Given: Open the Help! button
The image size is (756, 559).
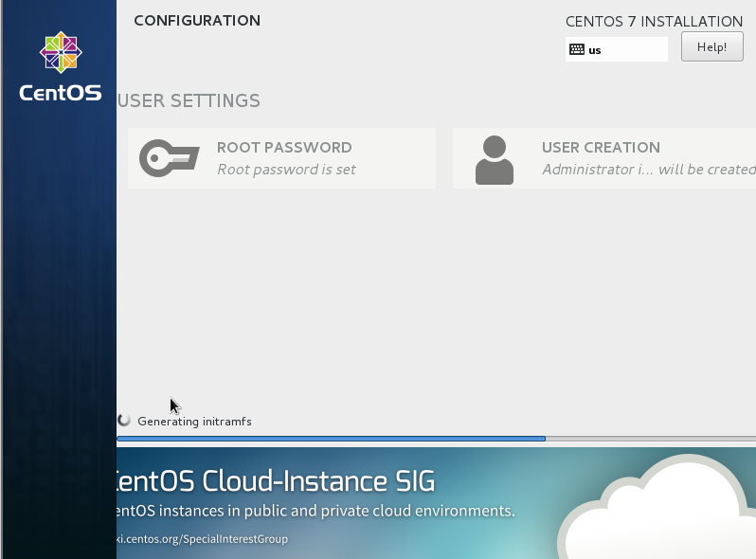Looking at the screenshot, I should click(712, 46).
